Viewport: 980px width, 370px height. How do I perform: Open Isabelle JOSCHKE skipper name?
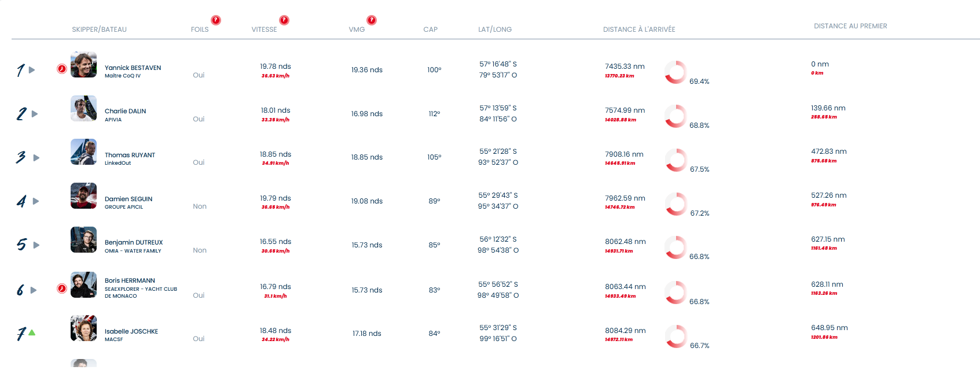pos(131,331)
